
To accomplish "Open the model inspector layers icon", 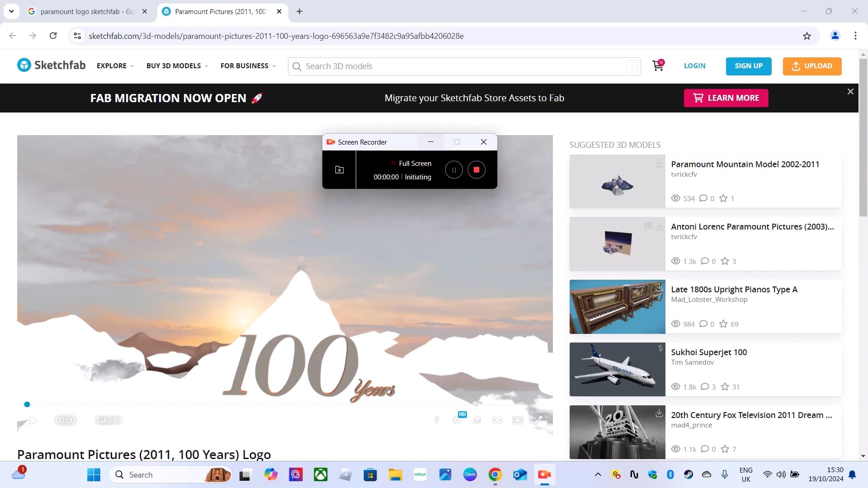I will tap(477, 420).
